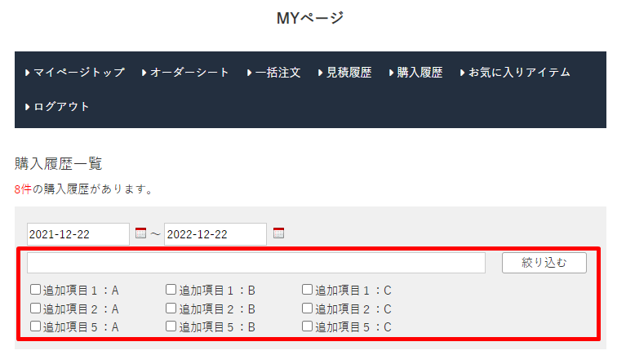Focus the start date field 2021-12-22

click(78, 234)
